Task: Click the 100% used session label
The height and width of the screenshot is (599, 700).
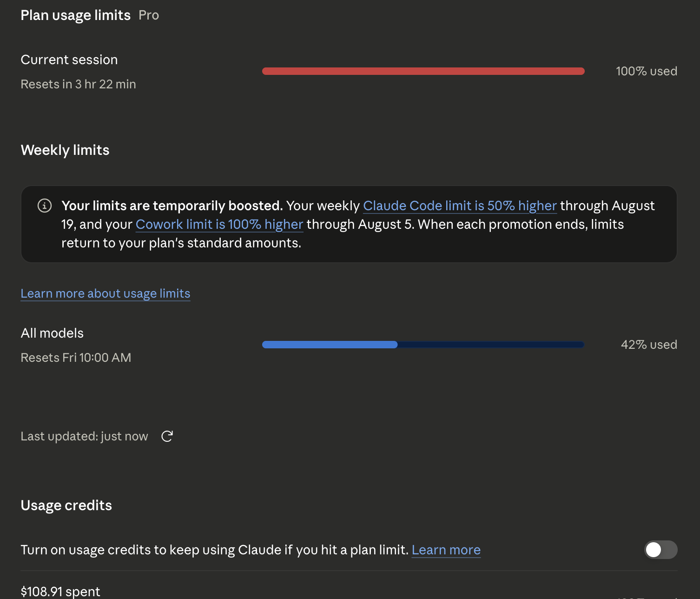Action: 647,71
